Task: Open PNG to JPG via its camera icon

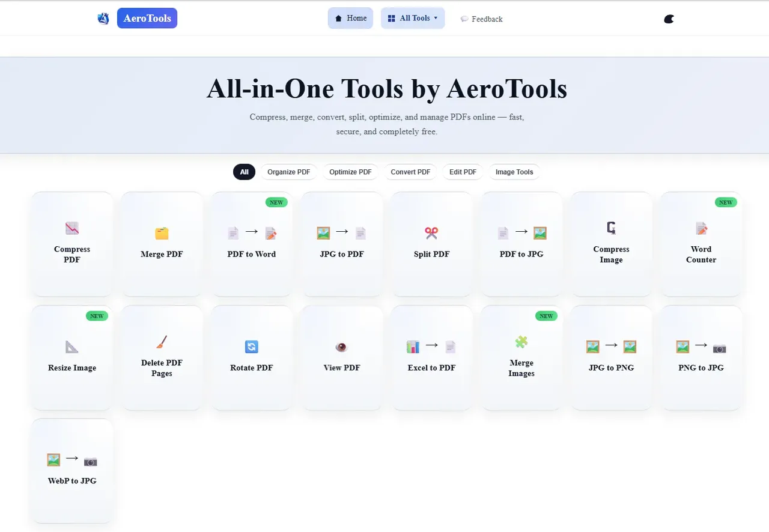Action: click(720, 348)
